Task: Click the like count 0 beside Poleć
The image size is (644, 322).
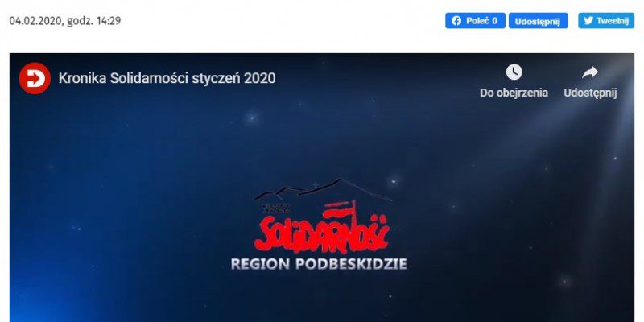Action: click(495, 21)
